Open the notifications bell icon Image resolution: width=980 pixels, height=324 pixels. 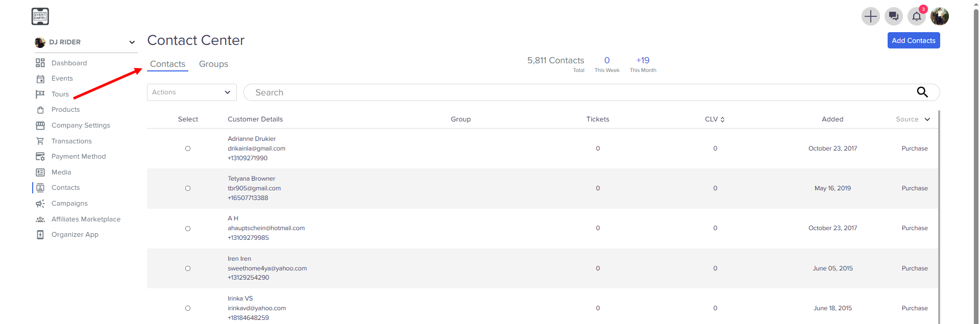917,16
